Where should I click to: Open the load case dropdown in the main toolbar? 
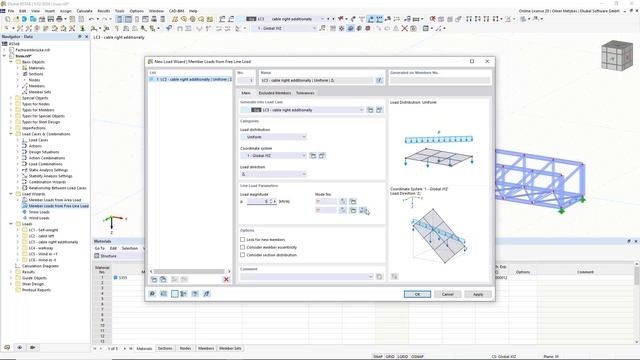(322, 19)
